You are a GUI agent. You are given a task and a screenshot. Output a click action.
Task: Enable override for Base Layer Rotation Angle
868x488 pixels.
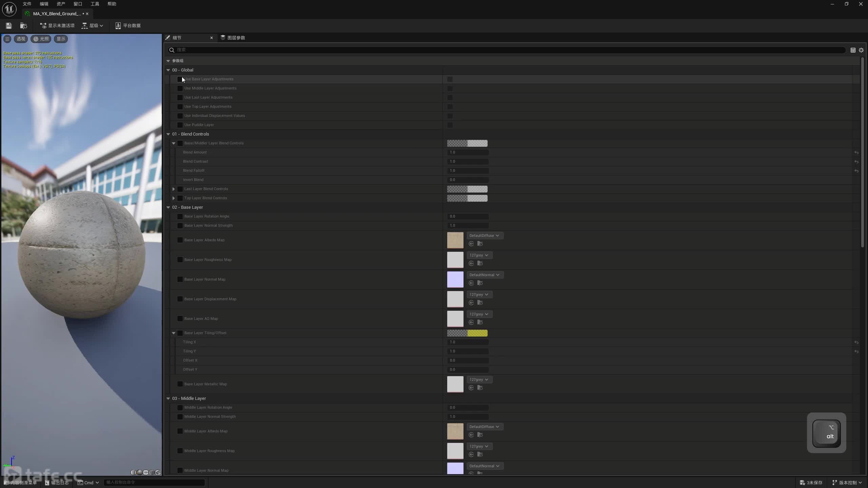click(180, 217)
